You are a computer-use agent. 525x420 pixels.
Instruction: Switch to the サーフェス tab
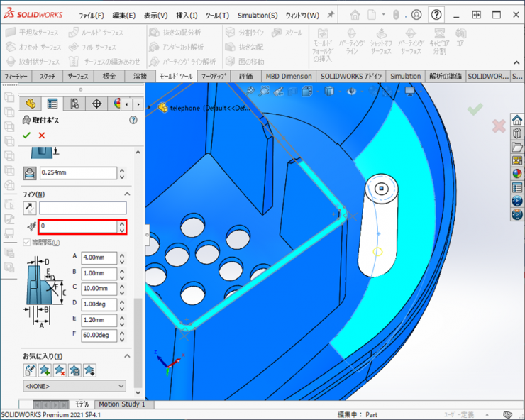click(77, 76)
